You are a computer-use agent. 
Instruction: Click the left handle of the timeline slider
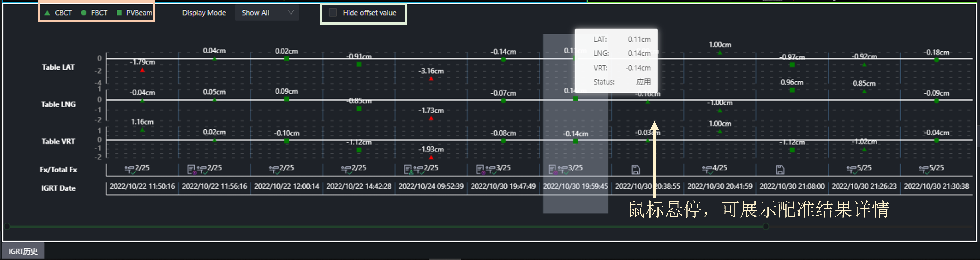click(7, 226)
